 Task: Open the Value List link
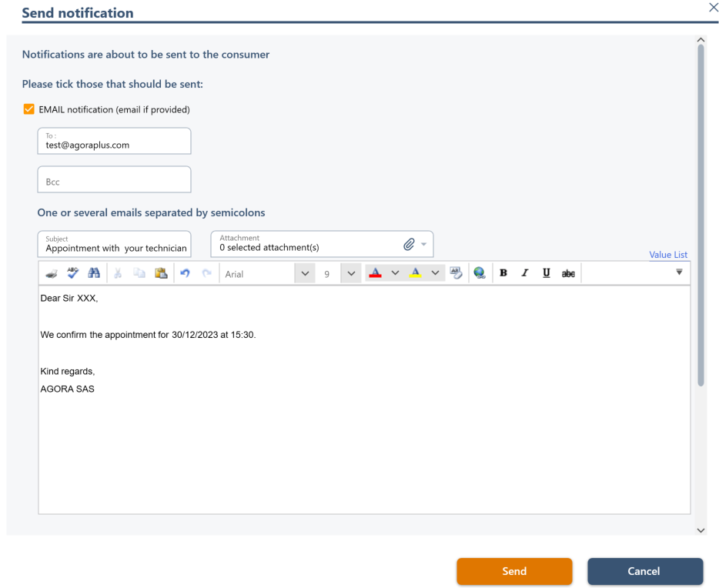(668, 254)
